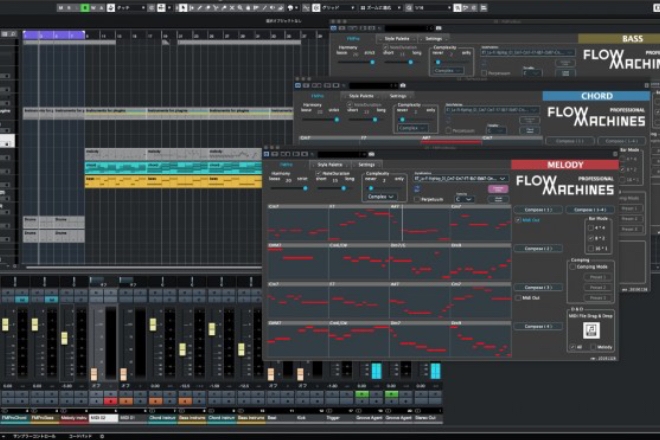Toggle the Comping Mode checkbox

click(572, 268)
